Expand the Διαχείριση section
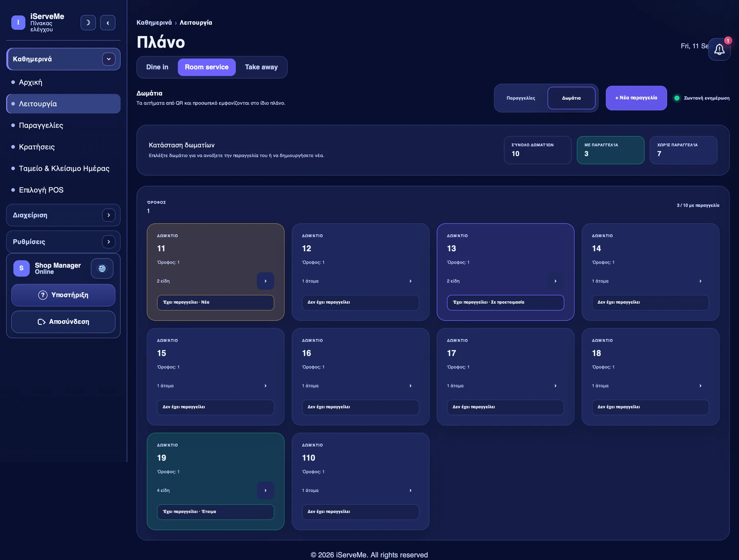Screen dimensions: 739x560 click(x=108, y=215)
